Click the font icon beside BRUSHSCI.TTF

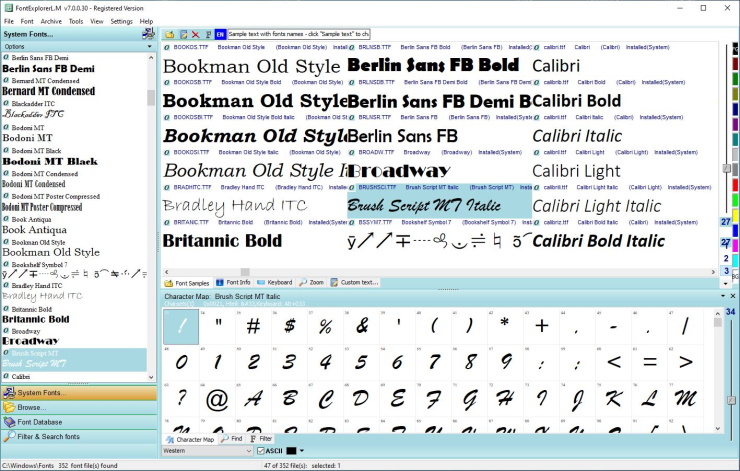click(352, 187)
